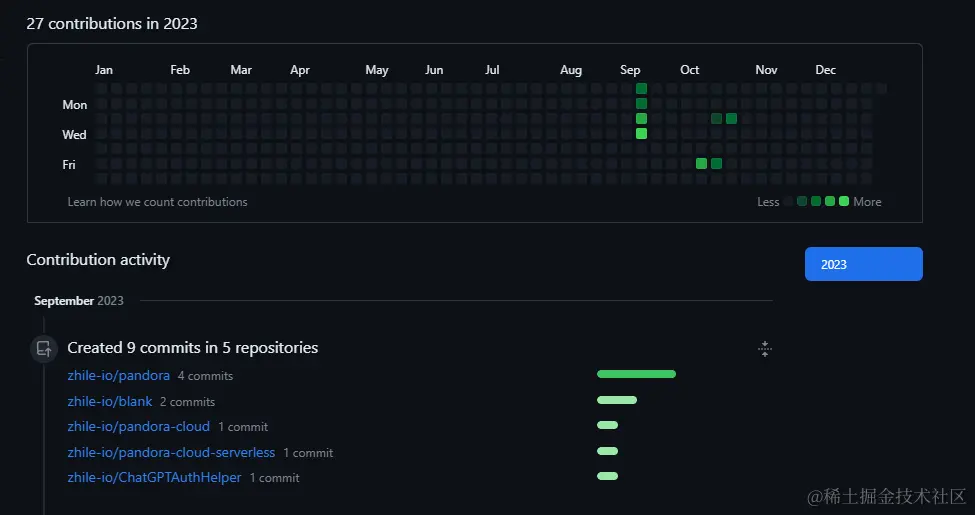
Task: Click the repository commit timeline icon
Action: point(43,349)
